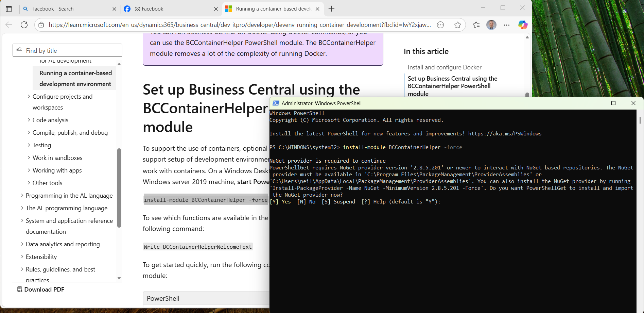The image size is (644, 313).
Task: Open a new browser tab
Action: 331,9
